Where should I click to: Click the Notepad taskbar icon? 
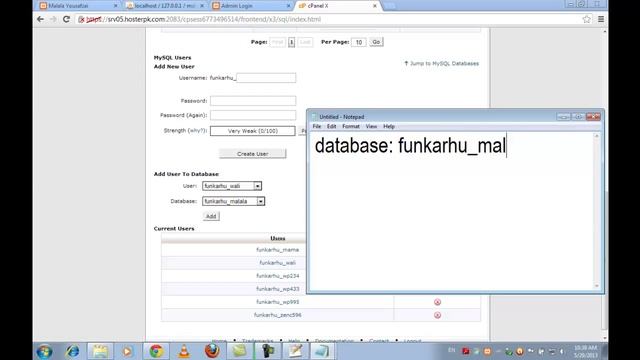(x=322, y=351)
